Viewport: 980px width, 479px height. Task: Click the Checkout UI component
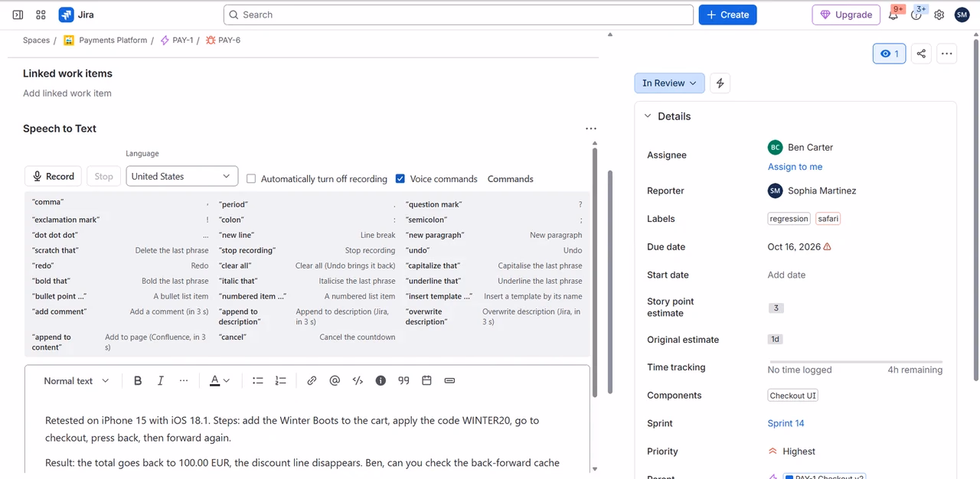(x=793, y=396)
